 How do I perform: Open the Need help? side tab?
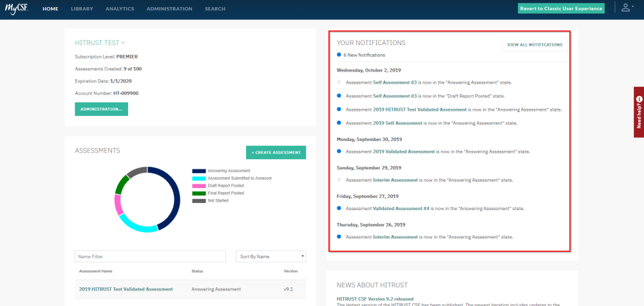[639, 112]
